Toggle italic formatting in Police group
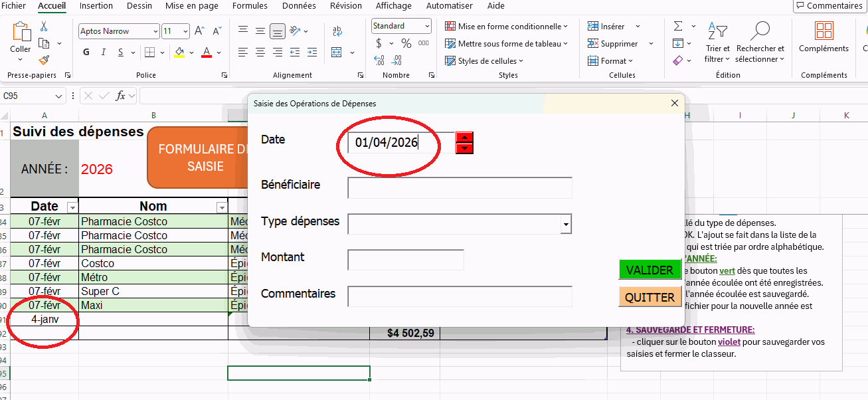Image resolution: width=868 pixels, height=400 pixels. (103, 52)
